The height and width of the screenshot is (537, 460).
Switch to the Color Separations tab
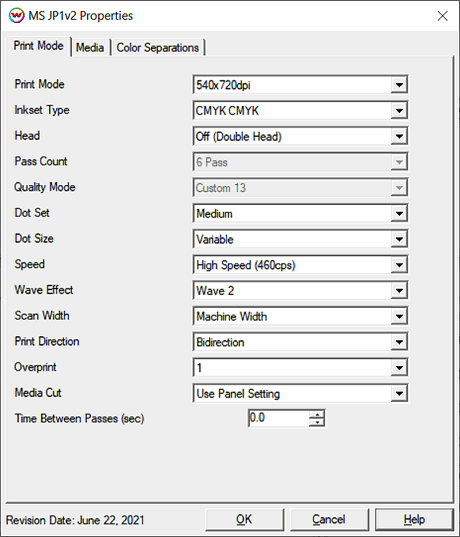158,47
